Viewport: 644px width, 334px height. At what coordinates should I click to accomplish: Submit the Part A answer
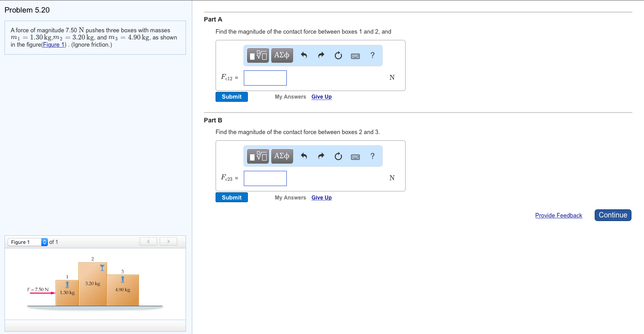[232, 97]
